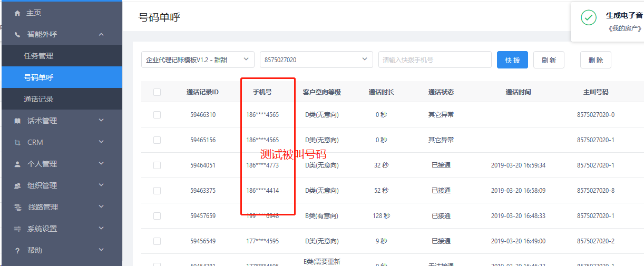
Task: Click the home icon beside 主页
Action: (x=17, y=13)
